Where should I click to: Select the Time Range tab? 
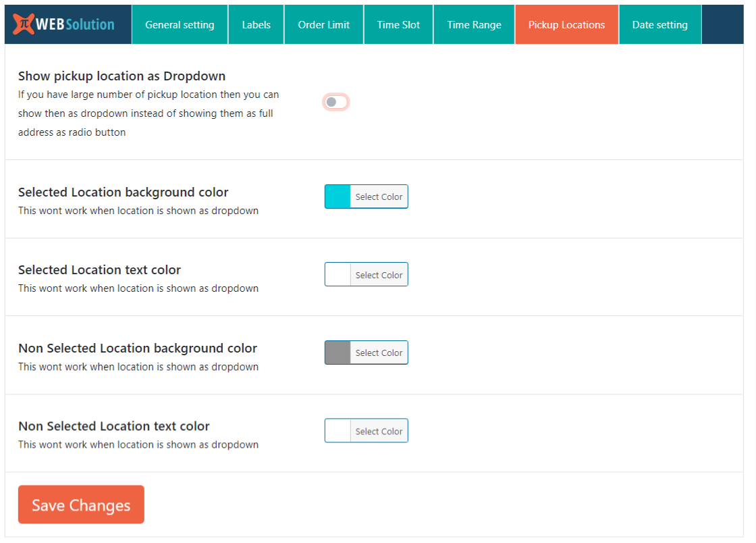click(x=474, y=25)
